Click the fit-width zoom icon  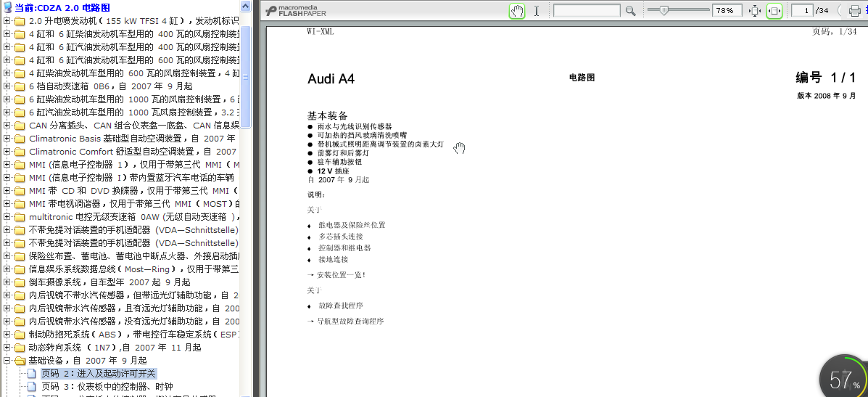coord(774,10)
